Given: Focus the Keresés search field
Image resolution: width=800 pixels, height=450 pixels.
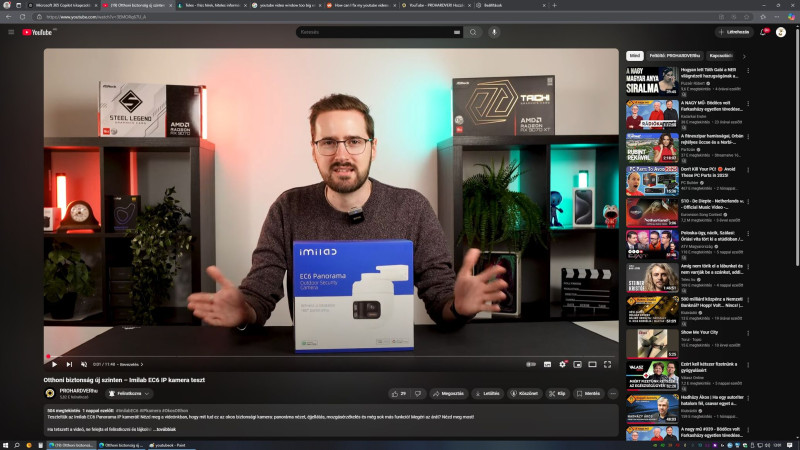Looking at the screenshot, I should click(x=375, y=32).
